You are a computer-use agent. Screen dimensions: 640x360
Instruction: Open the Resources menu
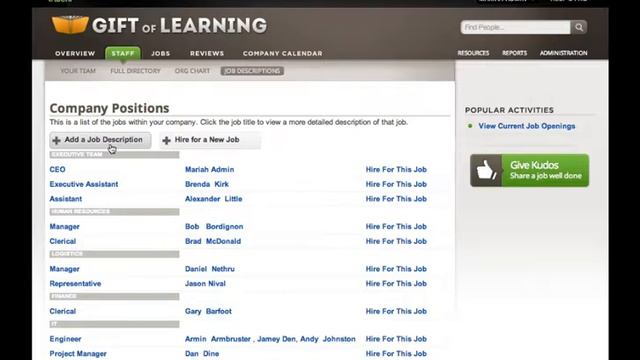473,53
